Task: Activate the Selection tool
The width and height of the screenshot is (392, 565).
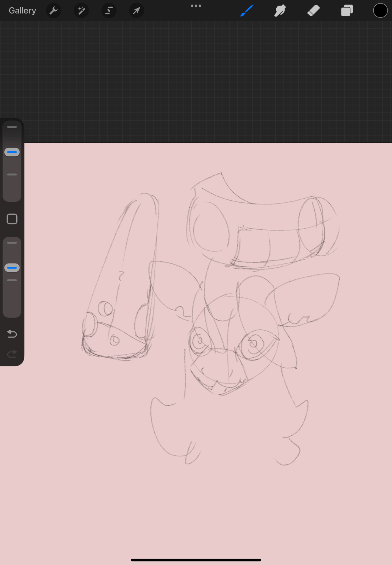Action: (109, 11)
